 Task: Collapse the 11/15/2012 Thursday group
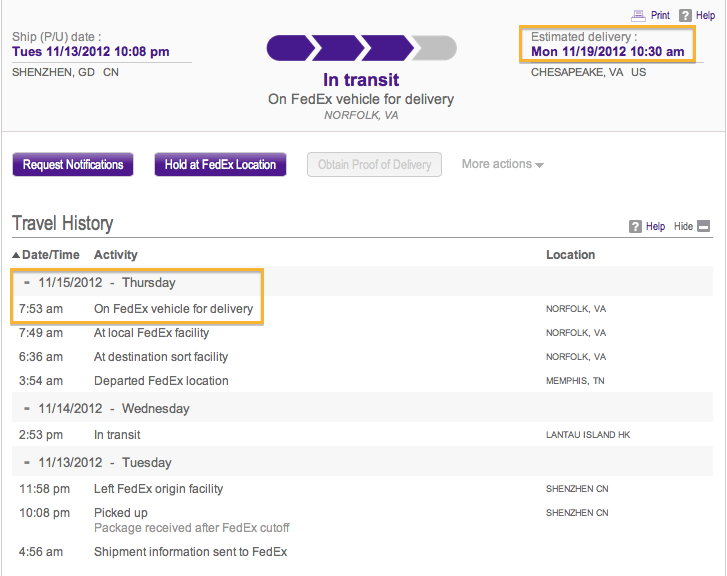point(27,282)
